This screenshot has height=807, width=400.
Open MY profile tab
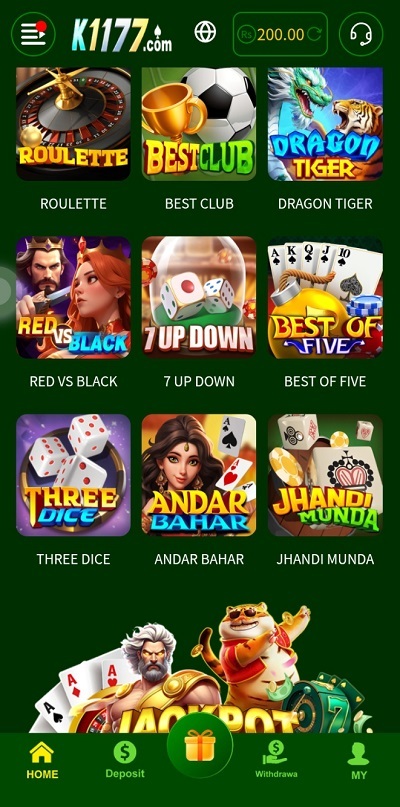[359, 761]
